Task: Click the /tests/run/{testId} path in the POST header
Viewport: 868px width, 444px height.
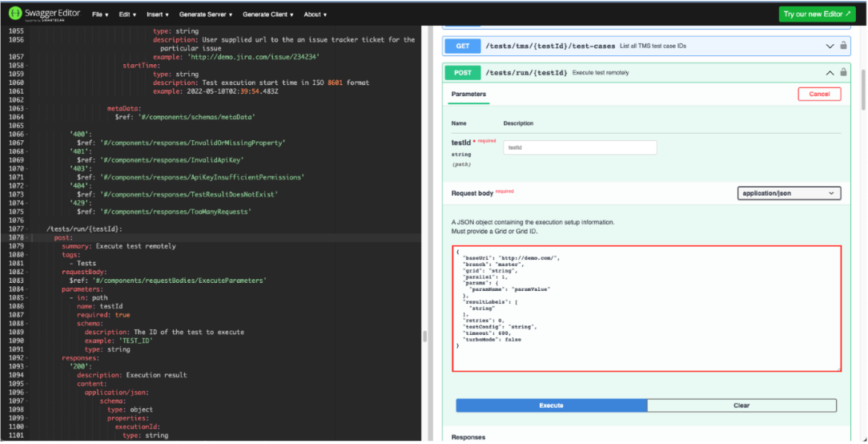Action: [526, 73]
